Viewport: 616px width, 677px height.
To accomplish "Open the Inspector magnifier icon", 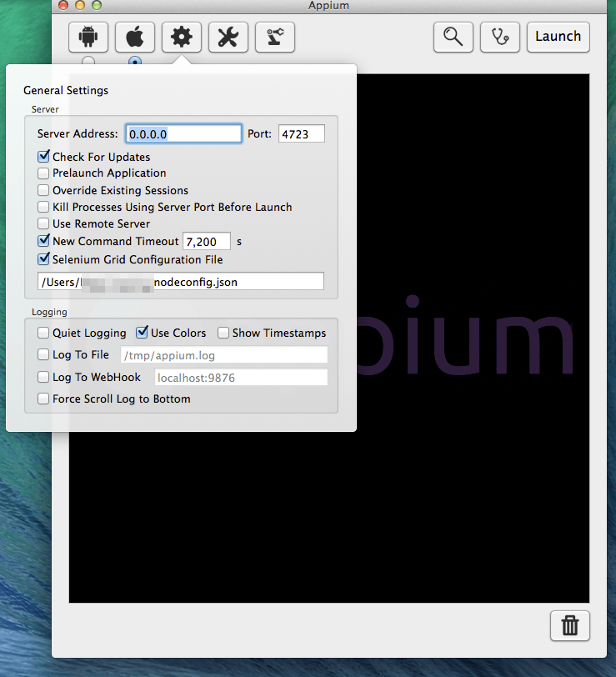I will (453, 38).
